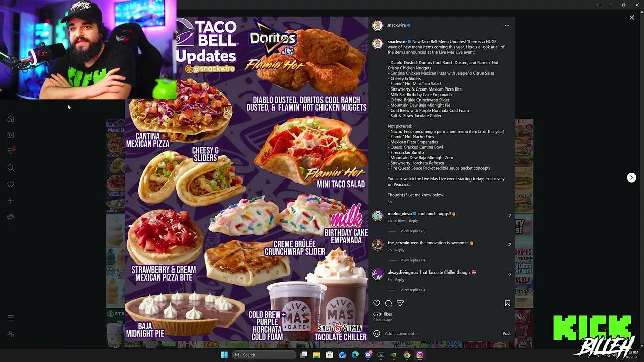
Task: Open alwayslivingmas's username link
Action: click(403, 272)
